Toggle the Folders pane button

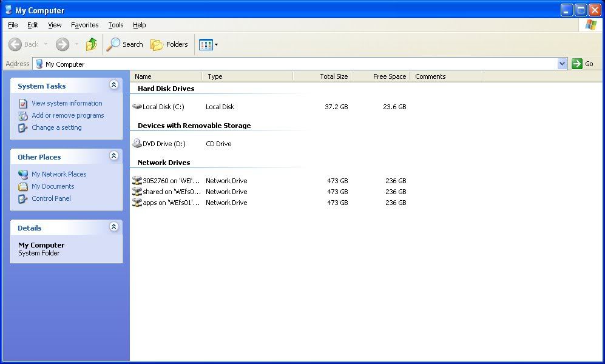169,44
